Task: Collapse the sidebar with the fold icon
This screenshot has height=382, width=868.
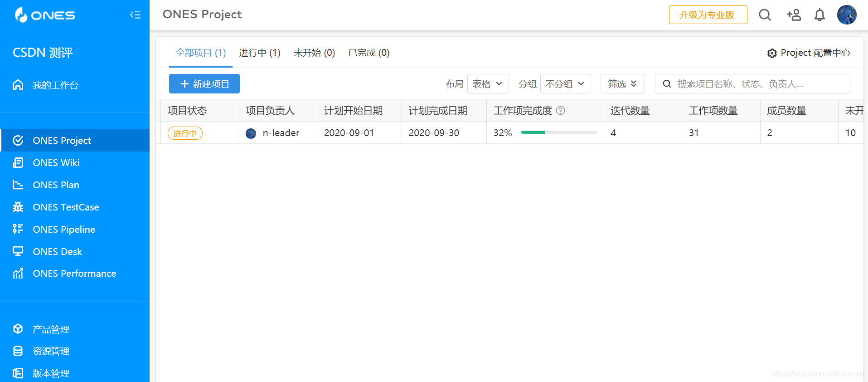Action: pyautogui.click(x=135, y=15)
